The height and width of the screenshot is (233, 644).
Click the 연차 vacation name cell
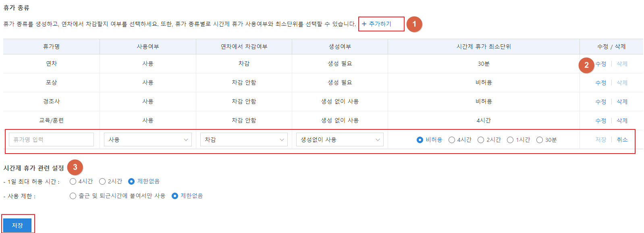click(52, 64)
